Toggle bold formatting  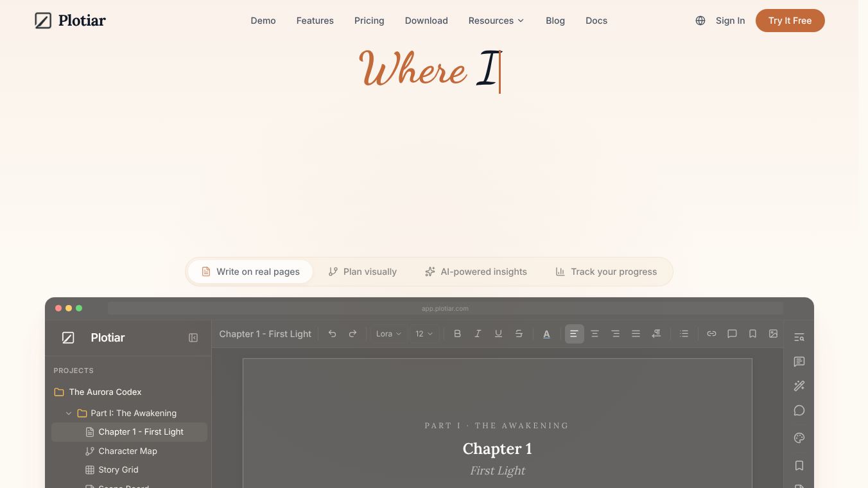457,334
